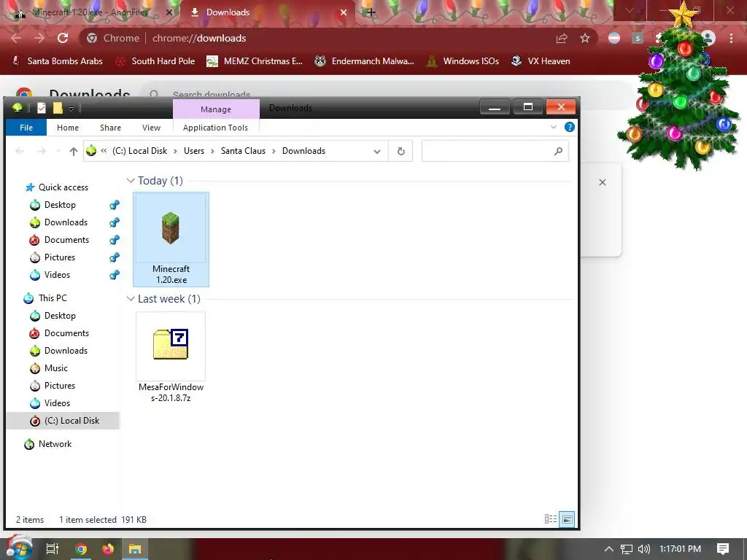Click the Chrome forward arrow
This screenshot has height=560, width=747.
pyautogui.click(x=39, y=38)
